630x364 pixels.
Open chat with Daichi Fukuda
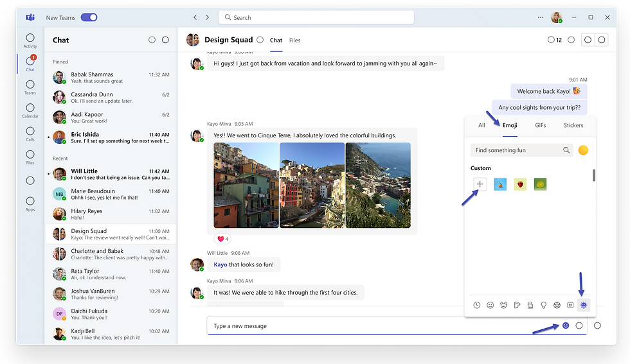[x=111, y=314]
